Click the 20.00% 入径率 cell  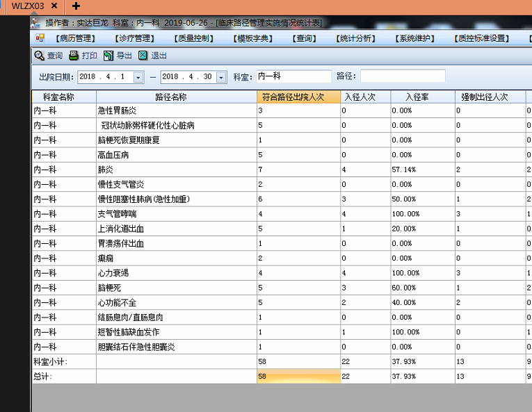point(423,229)
